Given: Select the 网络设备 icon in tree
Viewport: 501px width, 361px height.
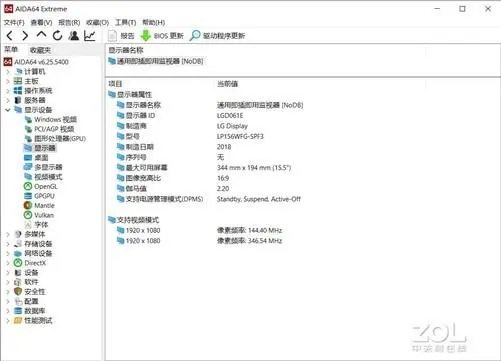Looking at the screenshot, I should pyautogui.click(x=18, y=253).
